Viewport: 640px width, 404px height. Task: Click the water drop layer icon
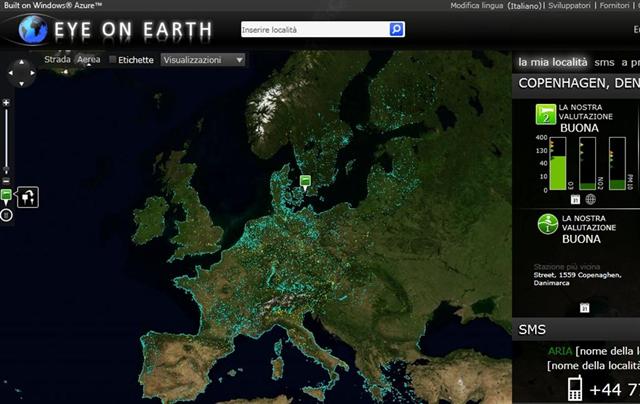point(7,214)
